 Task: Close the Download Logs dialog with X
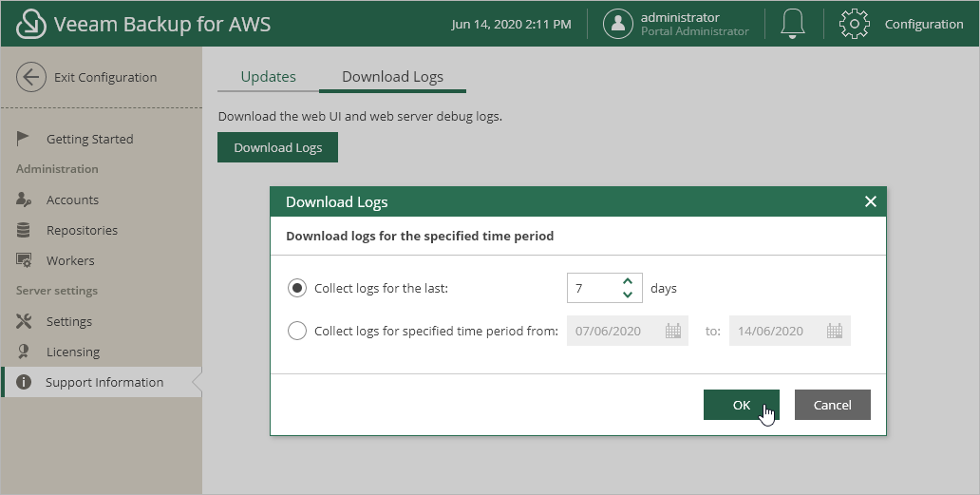[871, 201]
